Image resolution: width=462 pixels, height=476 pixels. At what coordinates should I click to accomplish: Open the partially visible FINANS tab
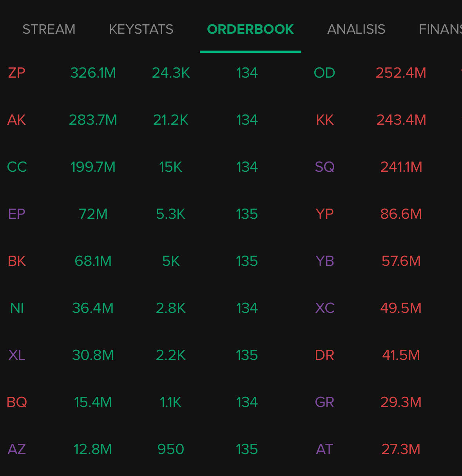coord(440,29)
